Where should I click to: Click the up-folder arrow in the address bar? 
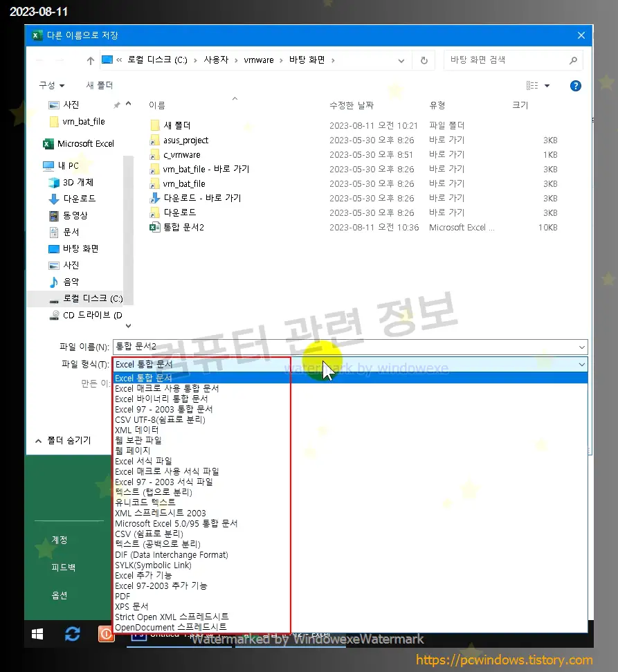click(91, 60)
